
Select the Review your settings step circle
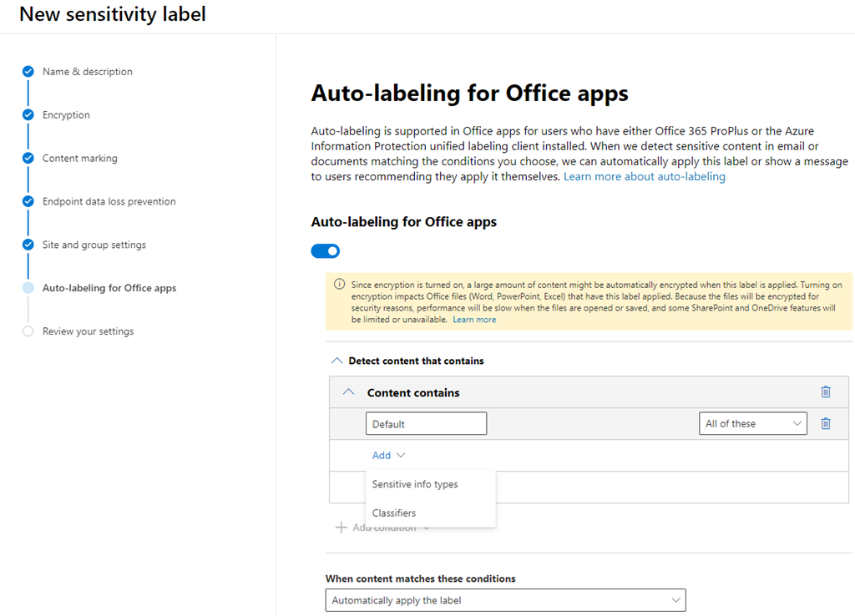(28, 331)
